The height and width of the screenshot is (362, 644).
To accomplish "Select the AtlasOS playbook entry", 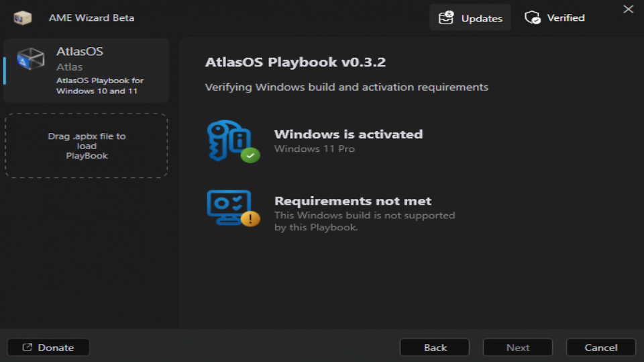I will [87, 71].
